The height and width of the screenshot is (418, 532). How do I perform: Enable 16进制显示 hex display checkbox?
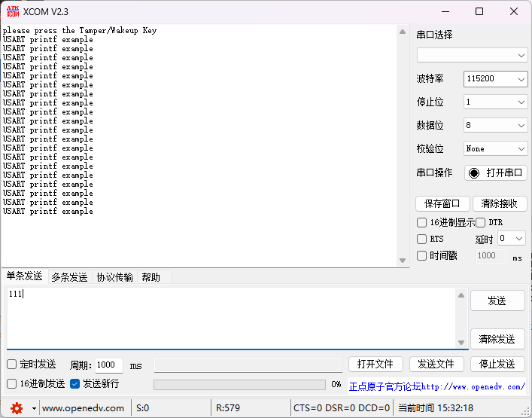pyautogui.click(x=422, y=222)
